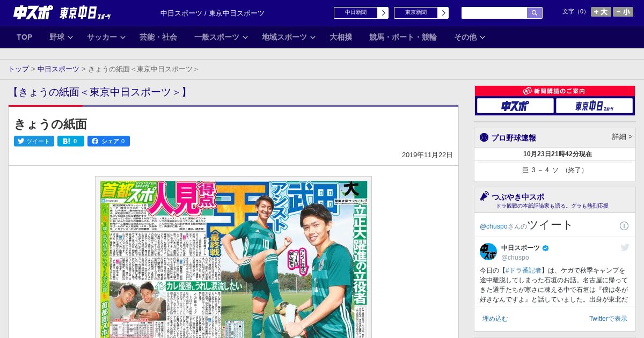
Task: Click megaphone icon beside つぶやき中スポ
Action: pyautogui.click(x=484, y=196)
